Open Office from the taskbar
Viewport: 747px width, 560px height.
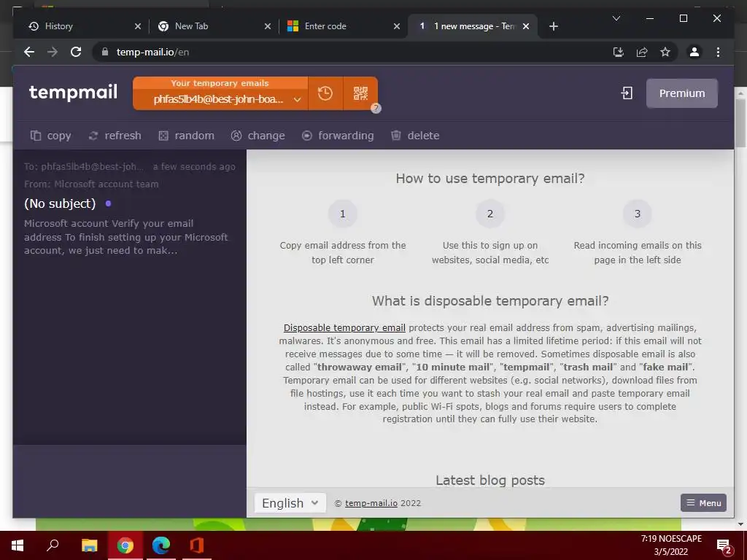pyautogui.click(x=197, y=545)
